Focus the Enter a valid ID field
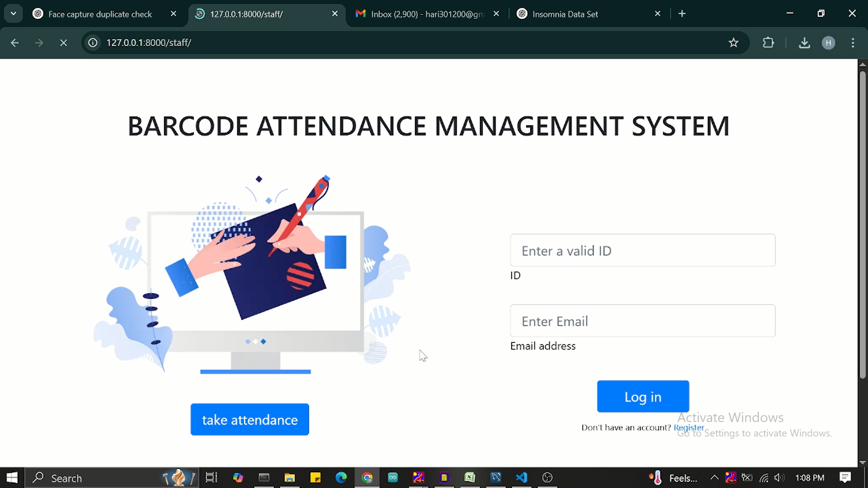The height and width of the screenshot is (488, 868). (642, 250)
